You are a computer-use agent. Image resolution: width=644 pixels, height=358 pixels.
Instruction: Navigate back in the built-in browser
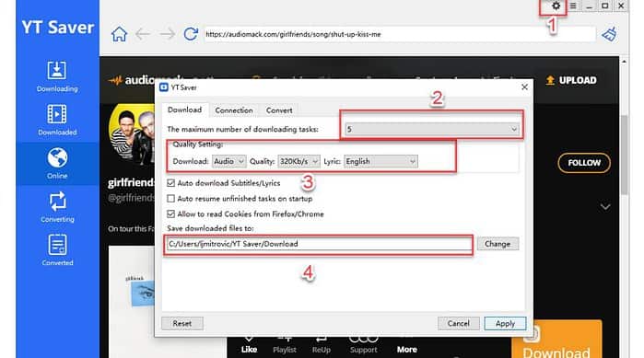[143, 34]
